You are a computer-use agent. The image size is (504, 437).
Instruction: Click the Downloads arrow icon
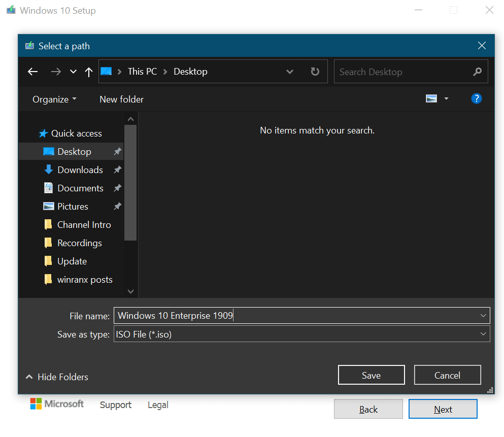pos(49,170)
